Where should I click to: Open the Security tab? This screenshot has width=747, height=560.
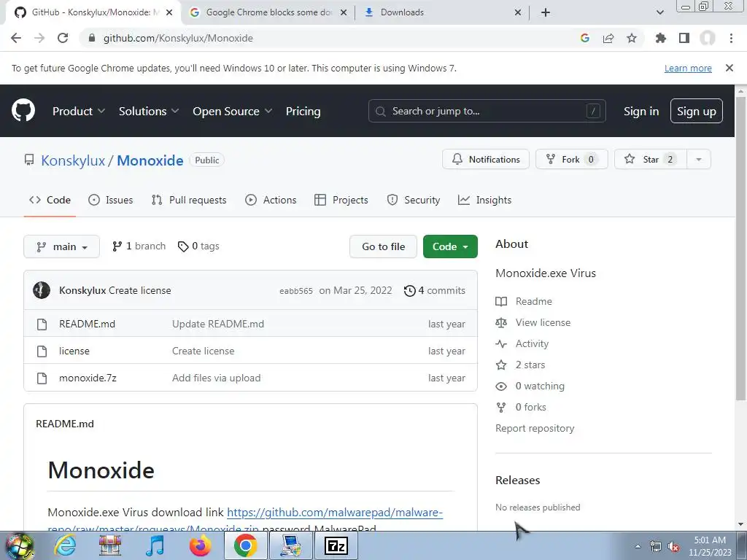tap(414, 200)
